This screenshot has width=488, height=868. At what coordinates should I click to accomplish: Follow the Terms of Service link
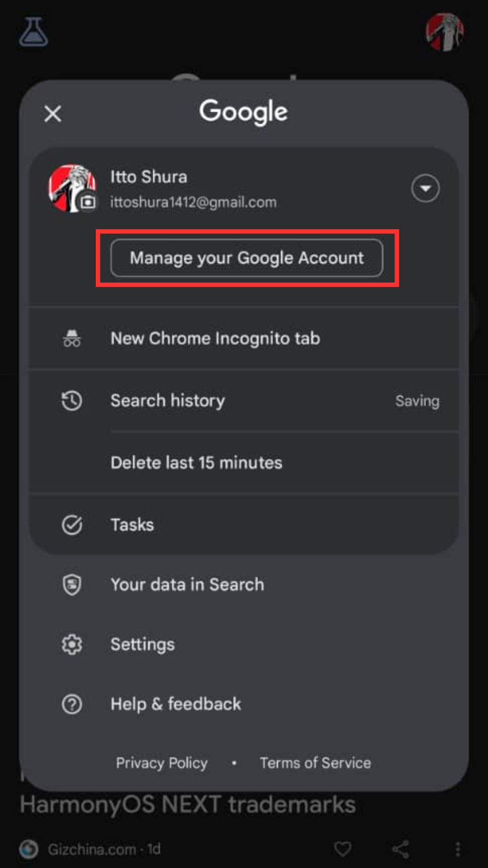coord(315,763)
